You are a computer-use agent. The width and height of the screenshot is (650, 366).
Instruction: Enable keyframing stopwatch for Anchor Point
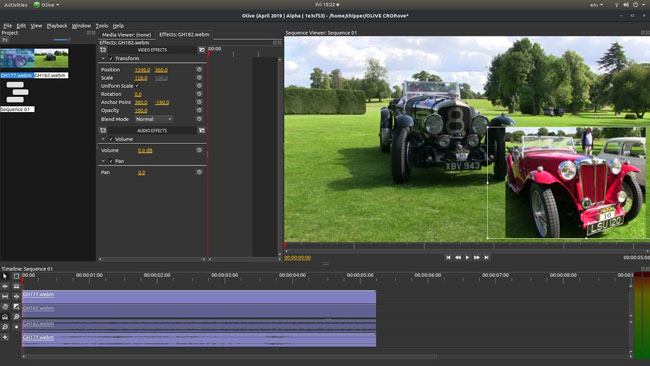[x=199, y=102]
